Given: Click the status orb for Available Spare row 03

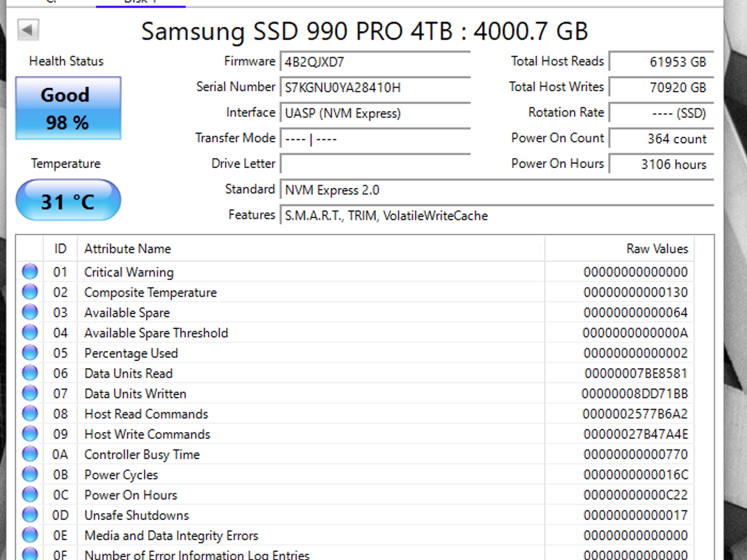Looking at the screenshot, I should pos(30,312).
